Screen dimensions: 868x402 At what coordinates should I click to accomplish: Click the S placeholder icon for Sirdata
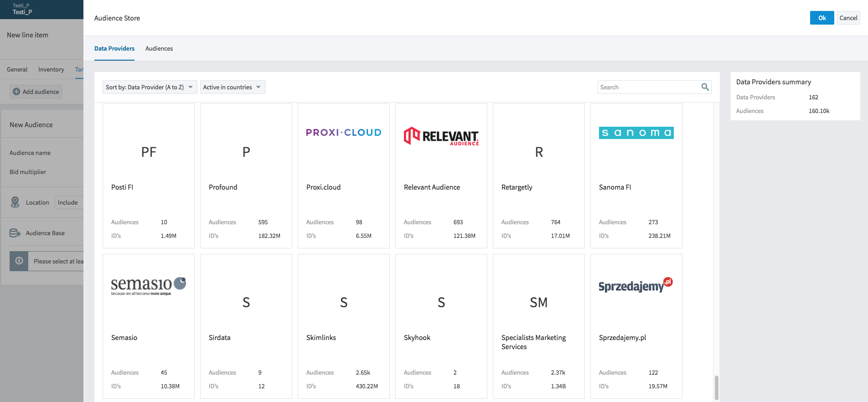[246, 303]
